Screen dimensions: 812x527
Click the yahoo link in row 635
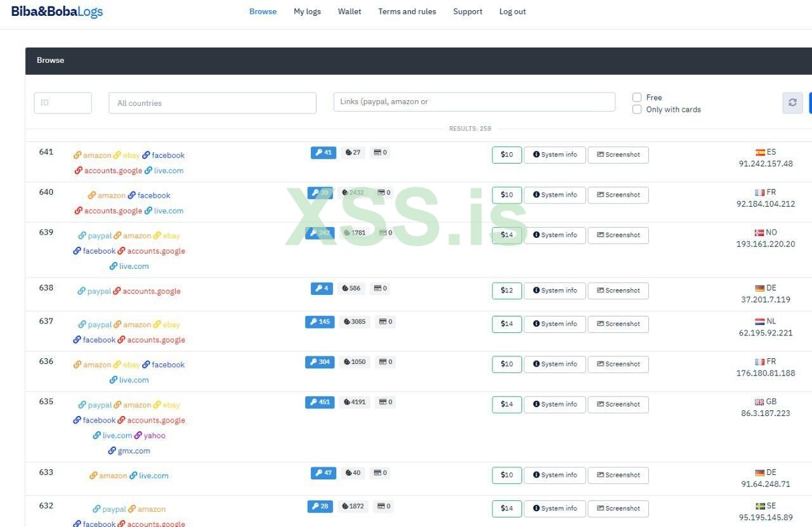point(150,436)
